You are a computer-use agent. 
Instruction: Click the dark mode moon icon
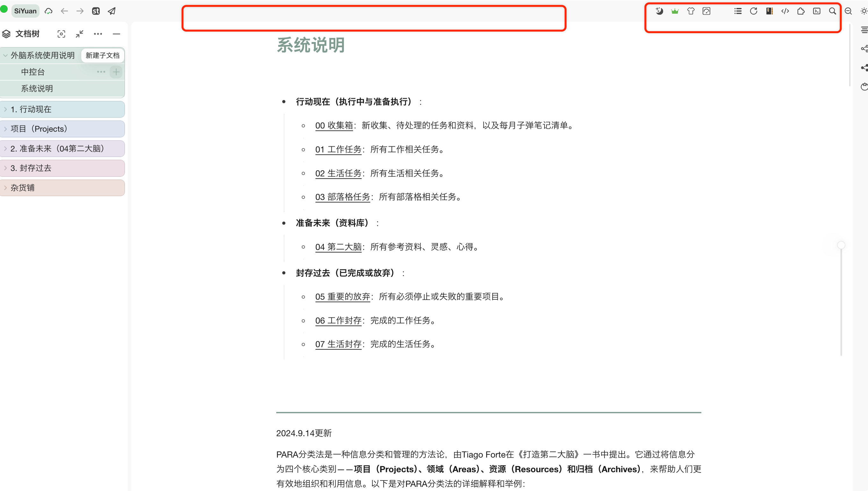pos(659,11)
